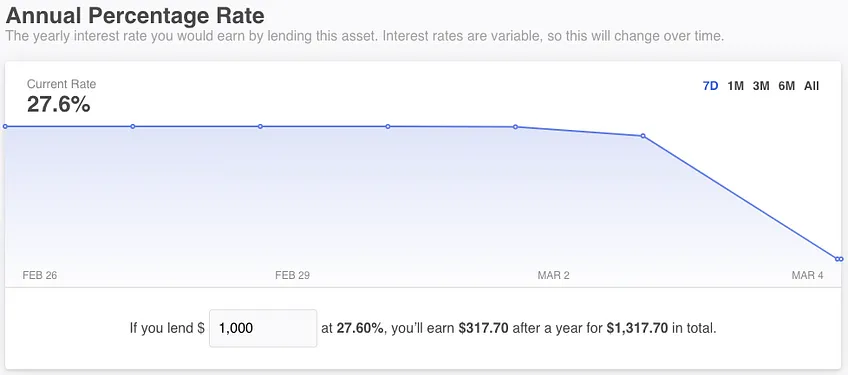Click the FEB 26 axis label

coord(39,275)
